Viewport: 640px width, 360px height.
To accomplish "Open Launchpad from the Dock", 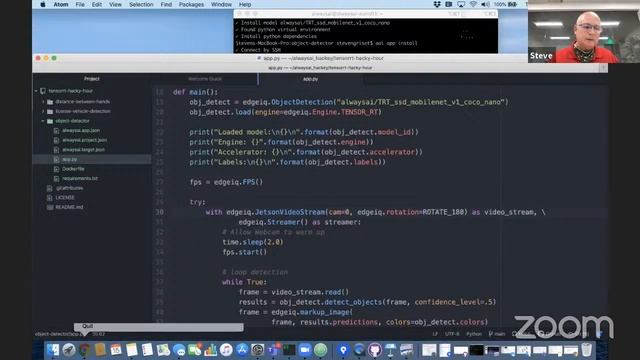I will (69, 350).
